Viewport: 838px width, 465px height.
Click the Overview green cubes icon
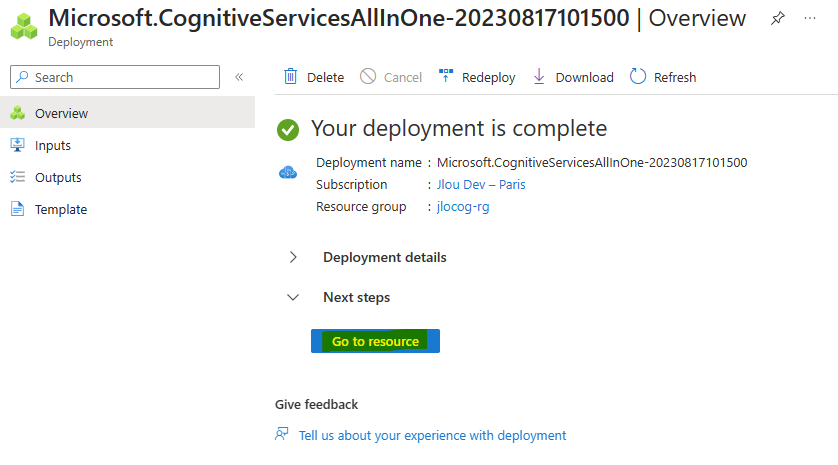[18, 113]
